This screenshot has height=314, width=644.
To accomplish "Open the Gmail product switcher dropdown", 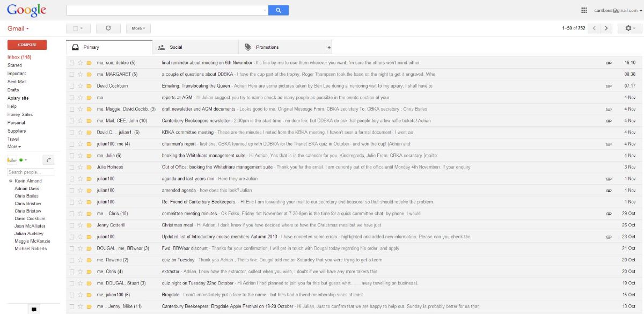I will 18,28.
